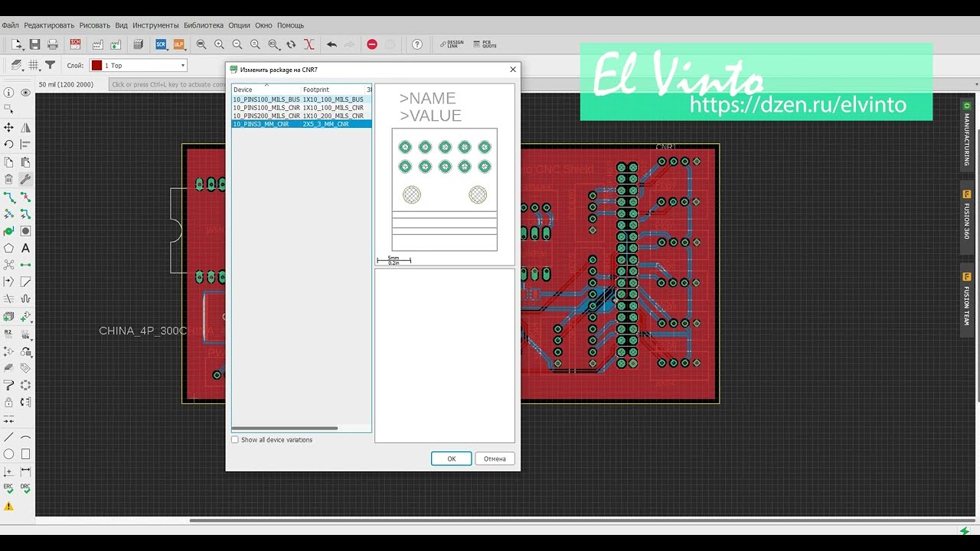Switch to schematic via SCH/BRD icon
Screen dimensions: 980x551
(x=75, y=44)
